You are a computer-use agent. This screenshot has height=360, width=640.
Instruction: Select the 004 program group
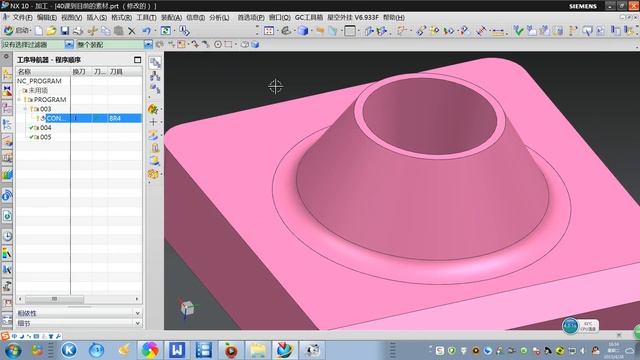pyautogui.click(x=45, y=128)
